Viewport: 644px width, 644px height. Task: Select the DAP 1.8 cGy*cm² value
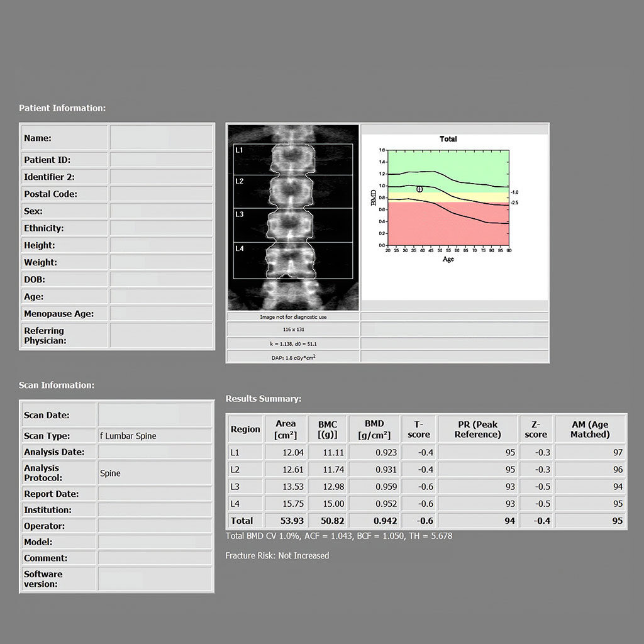(293, 357)
